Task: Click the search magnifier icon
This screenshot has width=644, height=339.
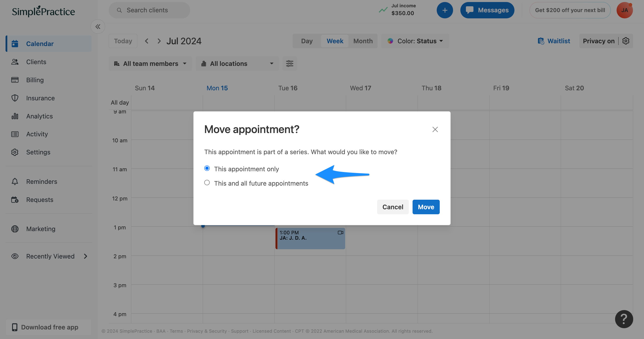Action: coord(119,10)
